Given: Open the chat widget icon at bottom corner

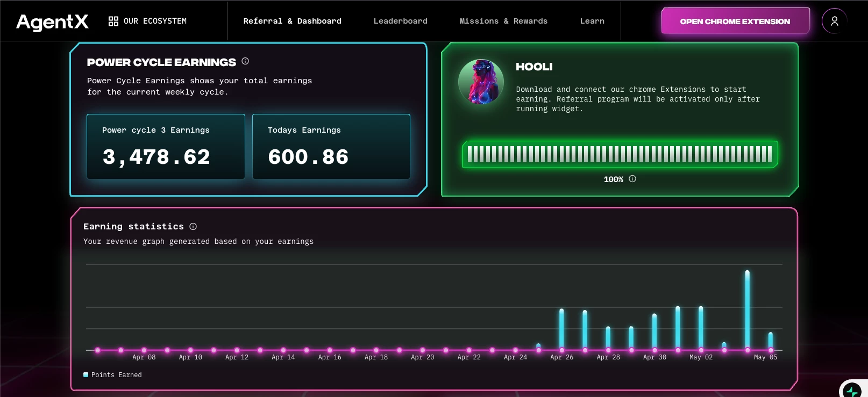Looking at the screenshot, I should (x=853, y=389).
